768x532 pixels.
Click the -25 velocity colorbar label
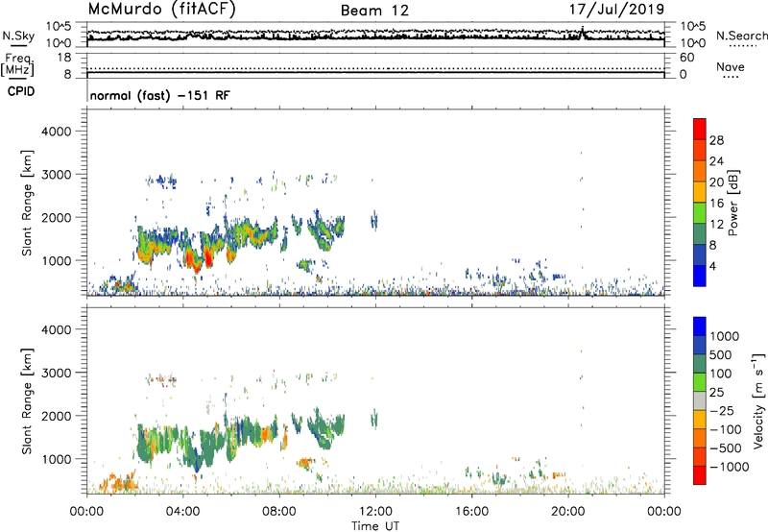pos(722,411)
